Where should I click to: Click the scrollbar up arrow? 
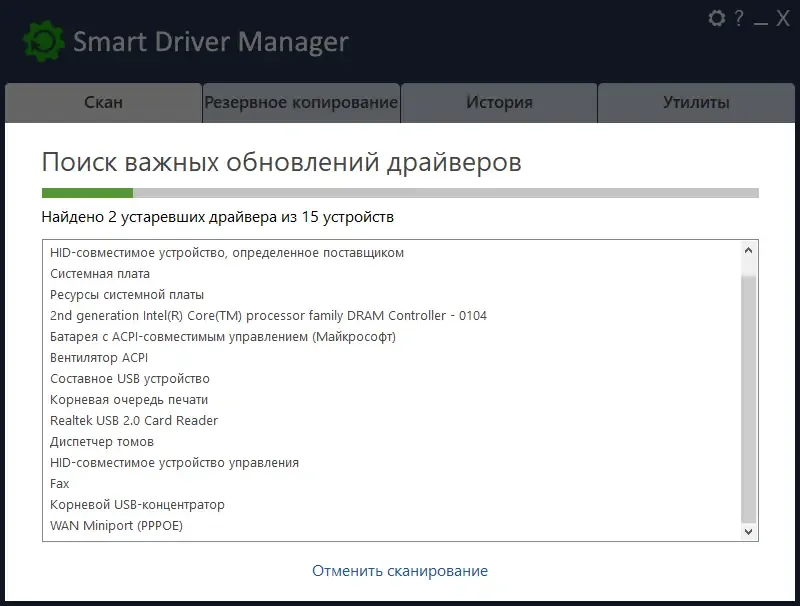coord(747,250)
